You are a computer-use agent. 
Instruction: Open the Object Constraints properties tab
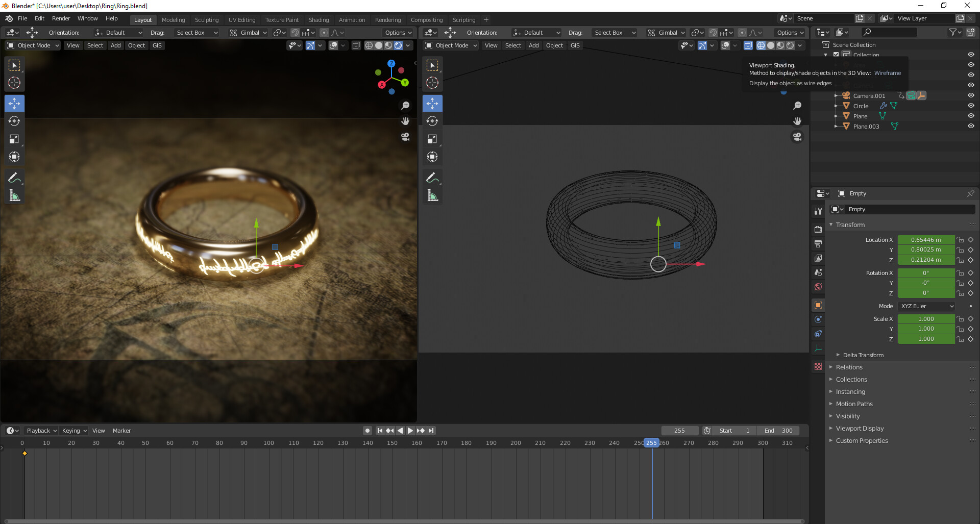tap(818, 334)
